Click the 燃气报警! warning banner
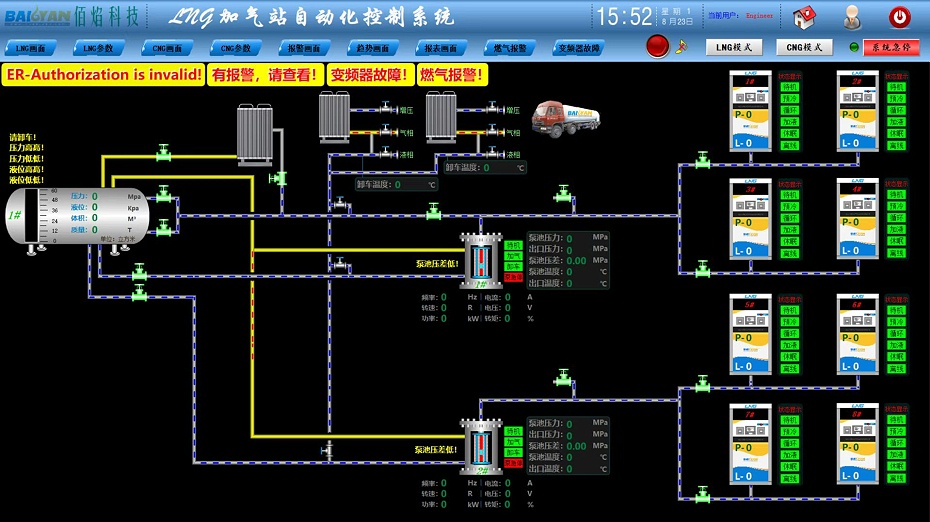Viewport: 930px width, 522px height. tap(450, 75)
